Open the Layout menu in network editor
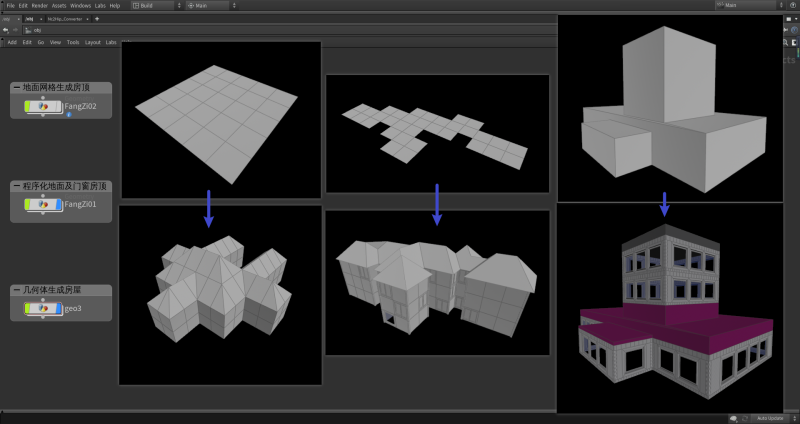 click(x=92, y=42)
